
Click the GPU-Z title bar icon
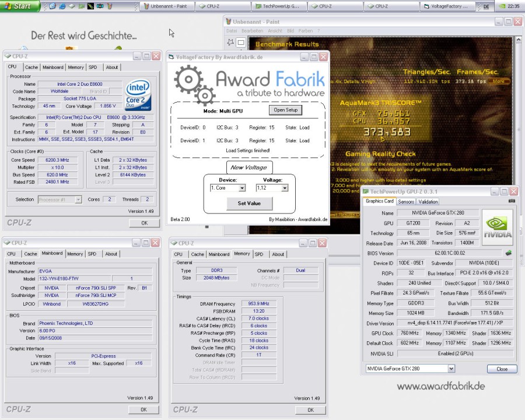[366, 191]
